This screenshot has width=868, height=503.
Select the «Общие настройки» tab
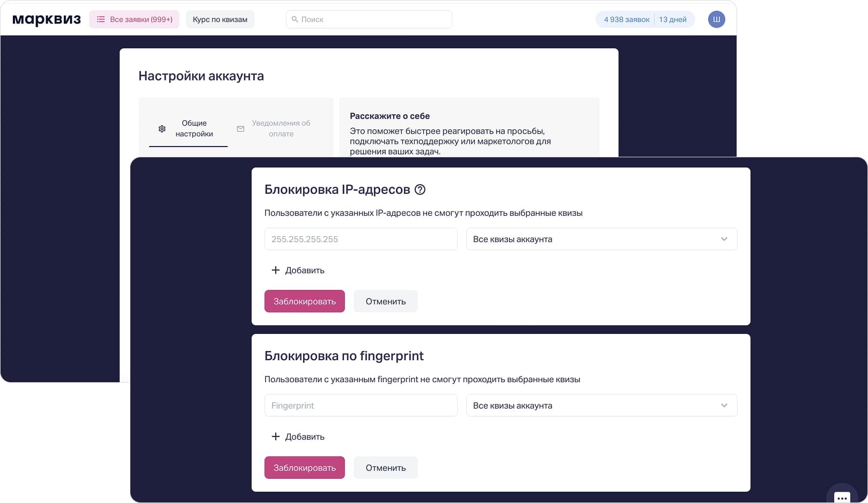point(195,128)
